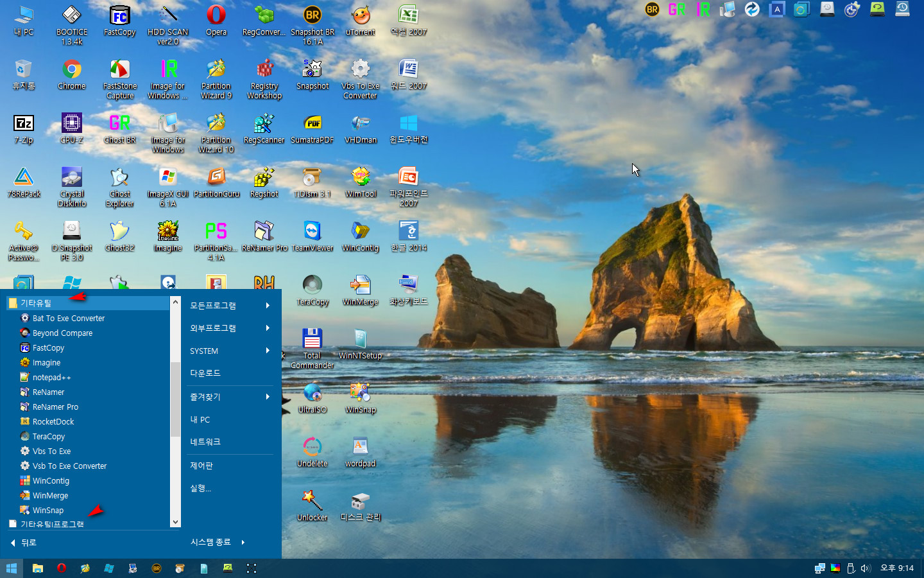The image size is (924, 578).
Task: Select the Vbs To Exe Converter desktop icon
Action: (361, 79)
